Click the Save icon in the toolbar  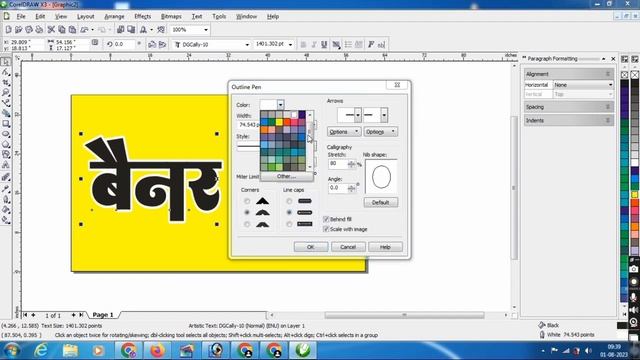29,29
